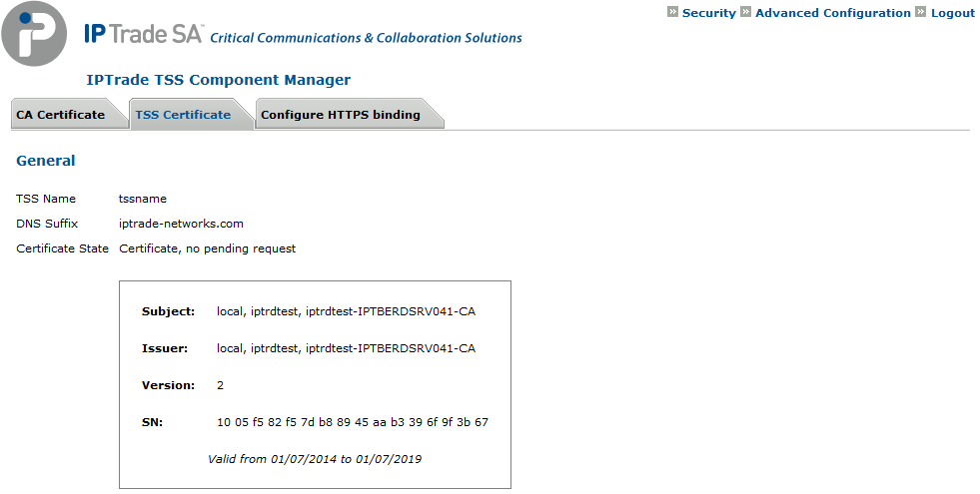Viewport: 980px width, 494px height.
Task: Click the certificate serial number value
Action: point(353,422)
